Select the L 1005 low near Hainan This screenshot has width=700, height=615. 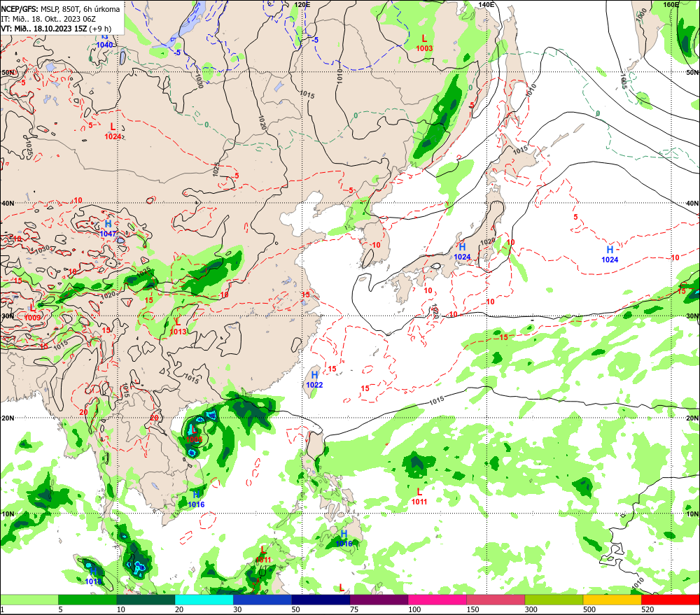[194, 434]
